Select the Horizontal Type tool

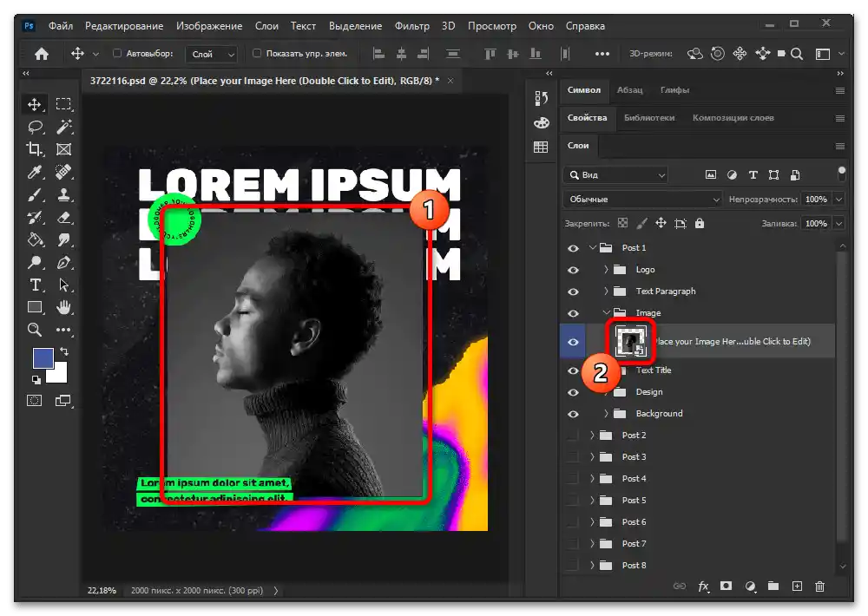pos(35,285)
